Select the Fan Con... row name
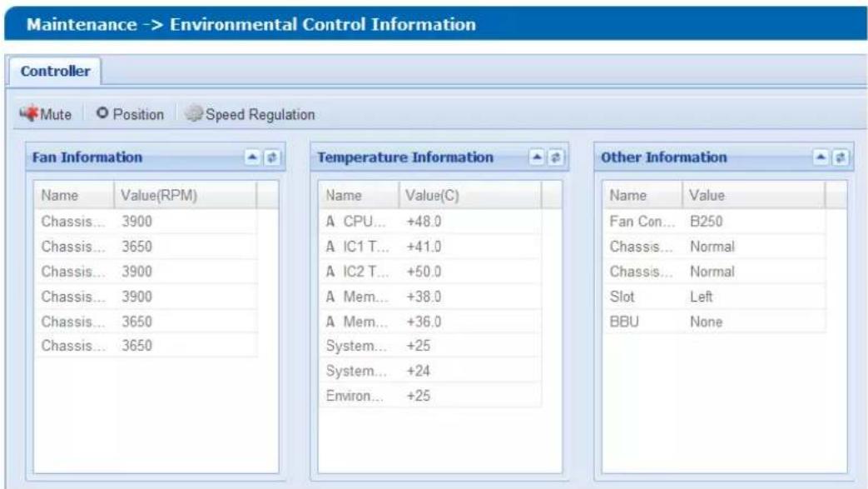Viewport: 868px width, 489px height. click(x=642, y=222)
